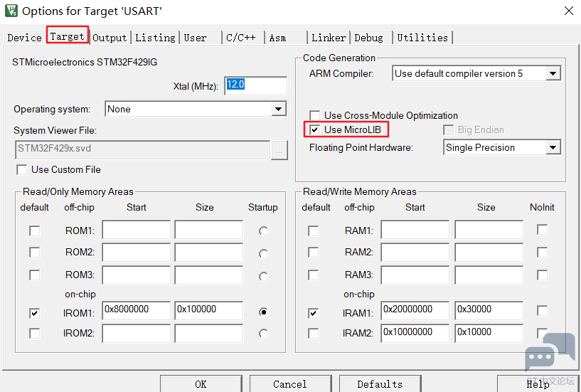
Task: Uncheck the Use MicroLIB option
Action: pyautogui.click(x=314, y=129)
